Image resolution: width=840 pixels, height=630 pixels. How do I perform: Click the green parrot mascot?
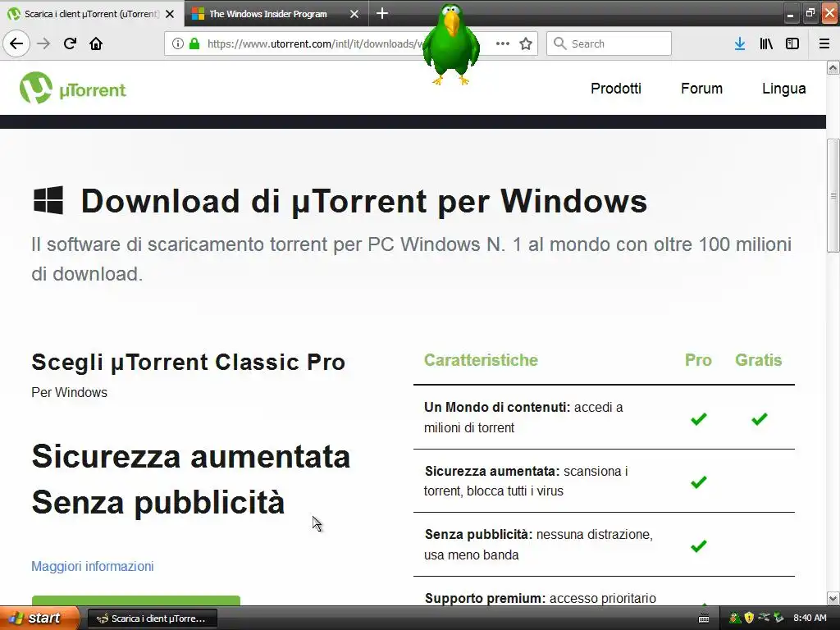pyautogui.click(x=451, y=44)
